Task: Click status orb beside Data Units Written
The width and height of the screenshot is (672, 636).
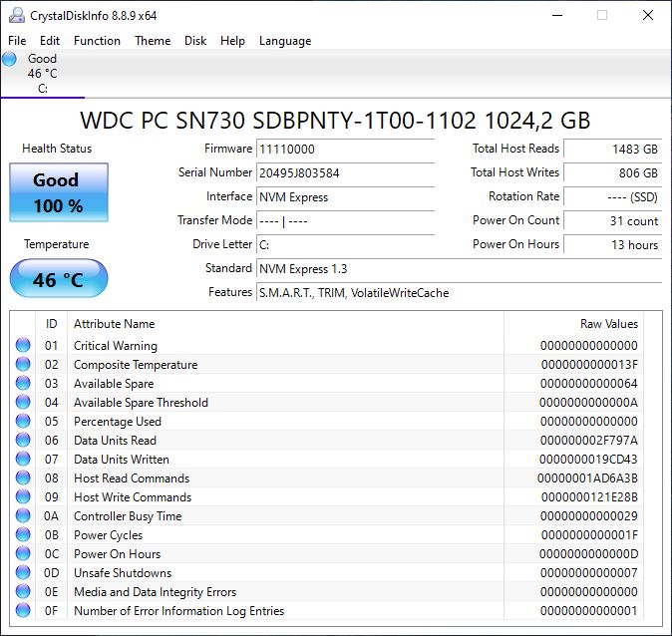Action: click(x=23, y=459)
